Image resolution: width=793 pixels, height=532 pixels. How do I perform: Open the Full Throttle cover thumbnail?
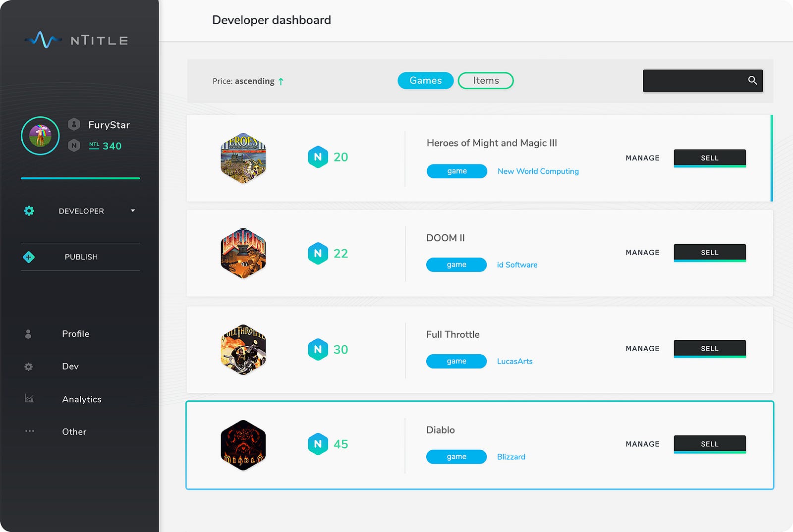[243, 349]
